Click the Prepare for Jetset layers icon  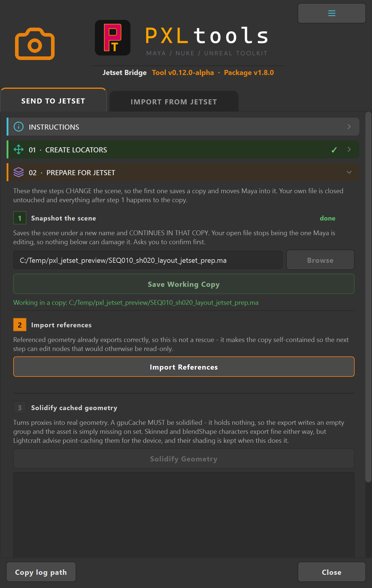19,172
